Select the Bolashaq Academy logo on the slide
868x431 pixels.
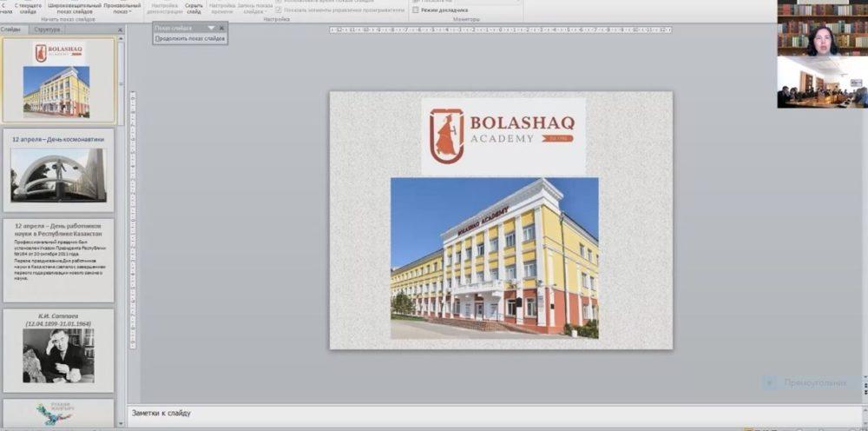point(503,136)
